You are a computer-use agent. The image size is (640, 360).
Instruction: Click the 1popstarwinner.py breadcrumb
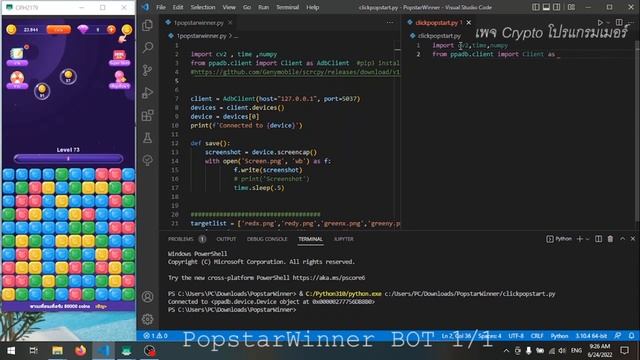(201, 36)
